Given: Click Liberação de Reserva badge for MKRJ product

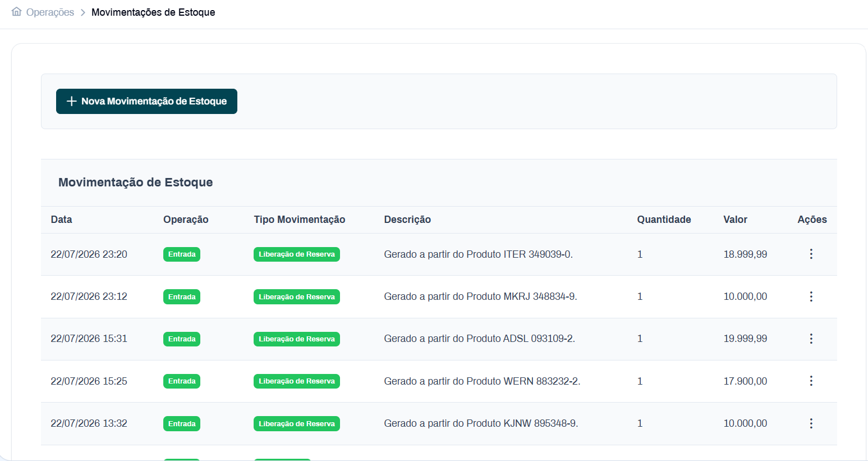Looking at the screenshot, I should [x=297, y=296].
